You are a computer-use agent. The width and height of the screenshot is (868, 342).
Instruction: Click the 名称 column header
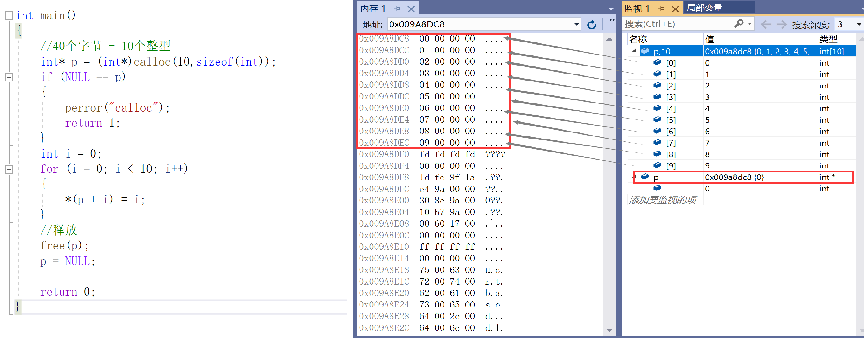click(x=638, y=39)
